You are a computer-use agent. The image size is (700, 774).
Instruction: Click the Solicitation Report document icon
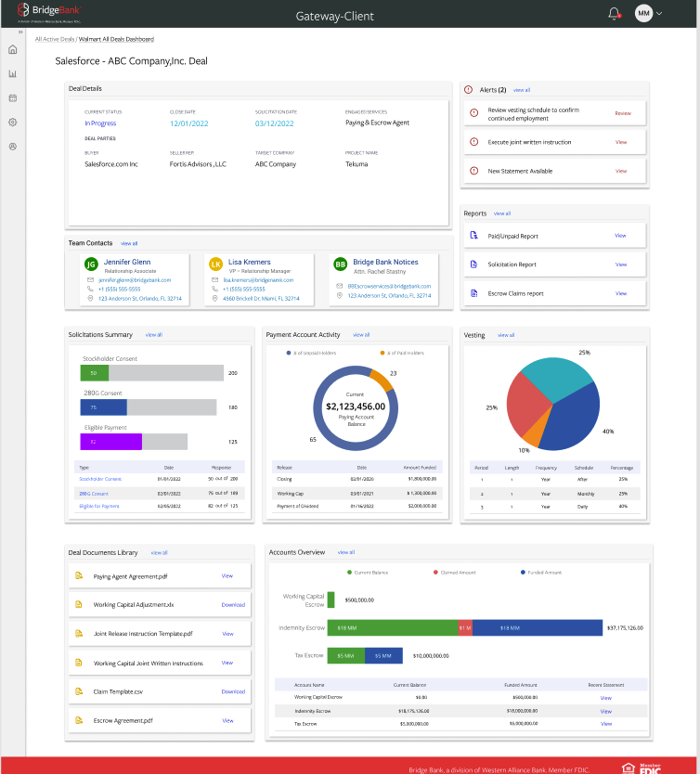click(473, 264)
